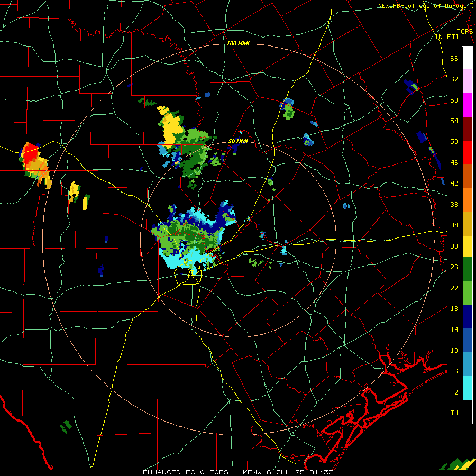This screenshot has width=476, height=476.
Task: Click the legend value '14'
Action: [454, 329]
